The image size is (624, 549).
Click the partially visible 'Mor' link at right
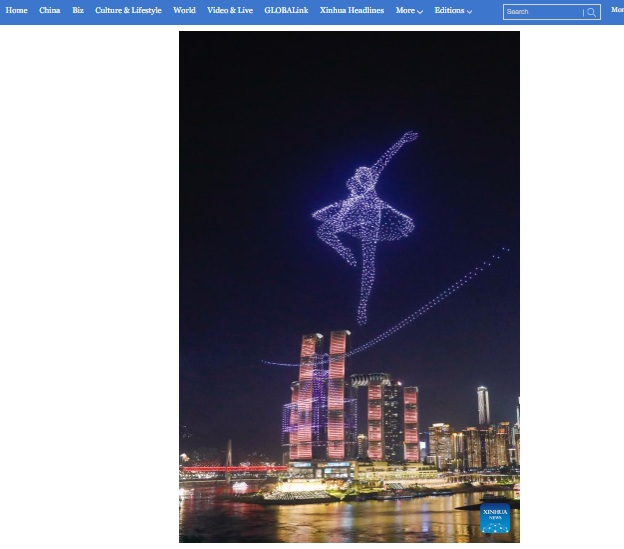[x=617, y=10]
